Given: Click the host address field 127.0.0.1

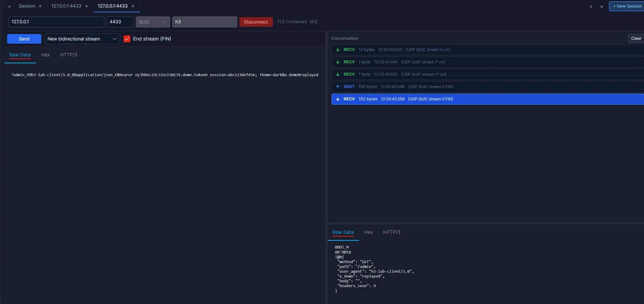Looking at the screenshot, I should click(x=56, y=22).
